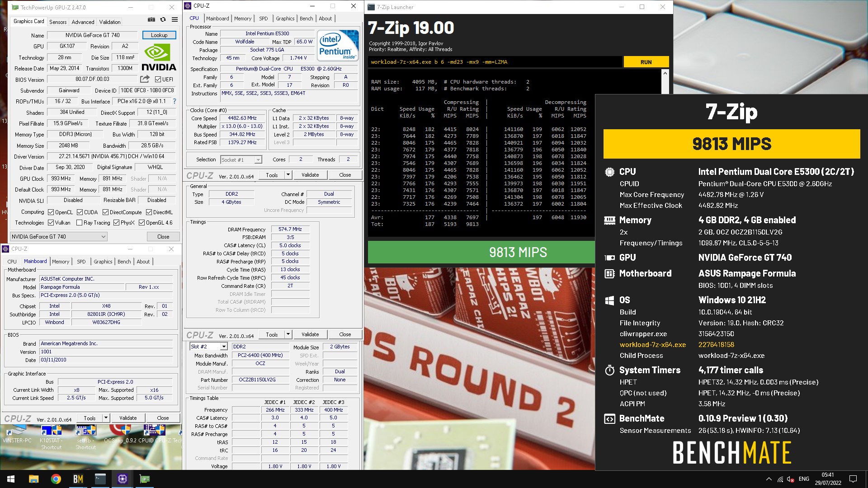Viewport: 868px width, 488px height.
Task: Click the Lookup button in GPU-Z
Action: pos(159,35)
